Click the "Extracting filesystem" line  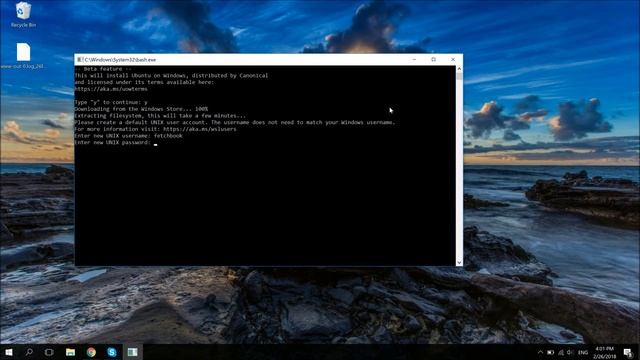pyautogui.click(x=160, y=116)
